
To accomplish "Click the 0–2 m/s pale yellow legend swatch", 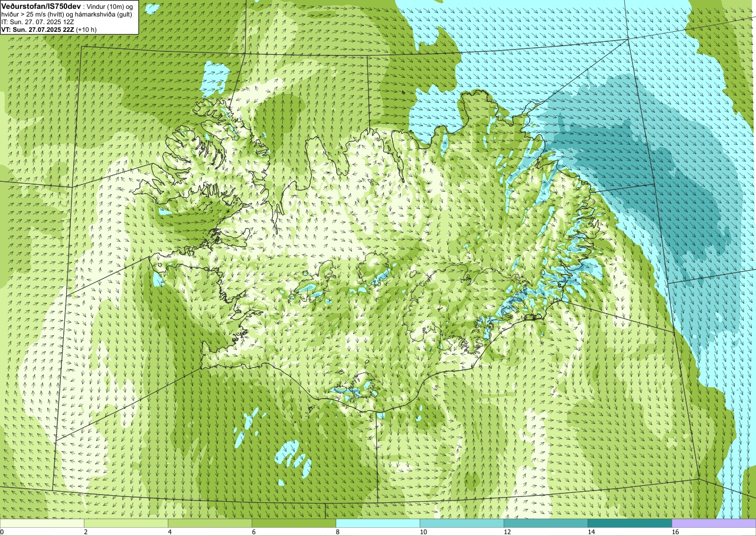I will pyautogui.click(x=42, y=523).
